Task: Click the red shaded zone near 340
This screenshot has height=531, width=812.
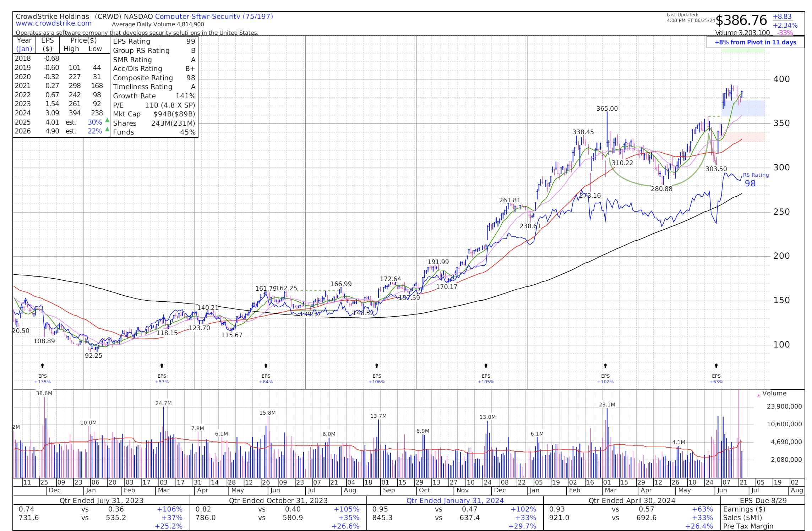Action: click(x=746, y=137)
